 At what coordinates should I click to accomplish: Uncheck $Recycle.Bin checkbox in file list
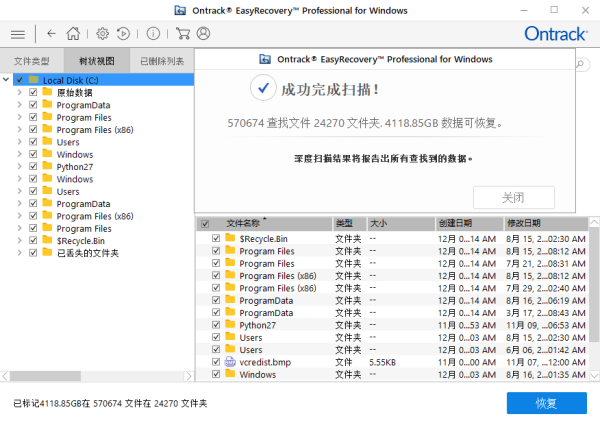(216, 238)
